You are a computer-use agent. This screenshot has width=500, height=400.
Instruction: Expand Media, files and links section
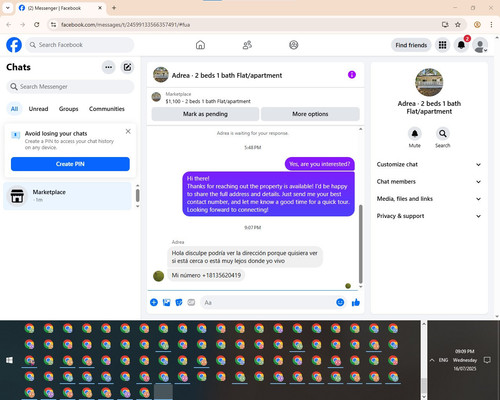(x=429, y=199)
